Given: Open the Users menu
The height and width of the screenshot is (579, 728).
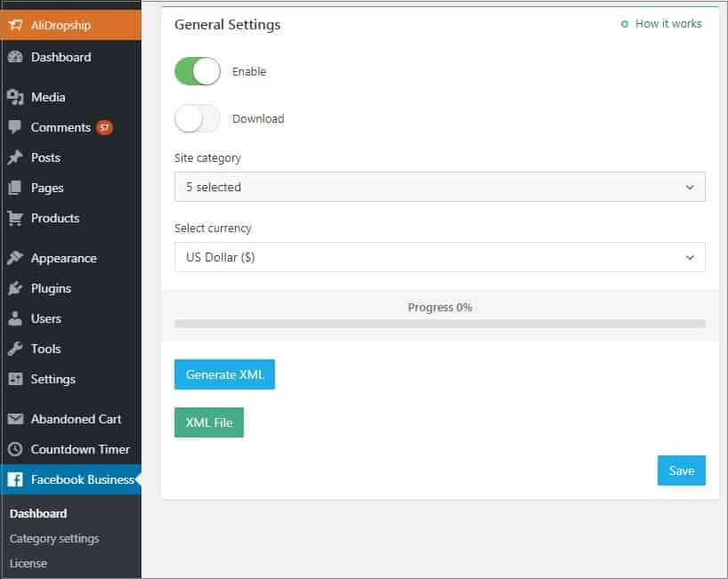Looking at the screenshot, I should tap(71, 318).
